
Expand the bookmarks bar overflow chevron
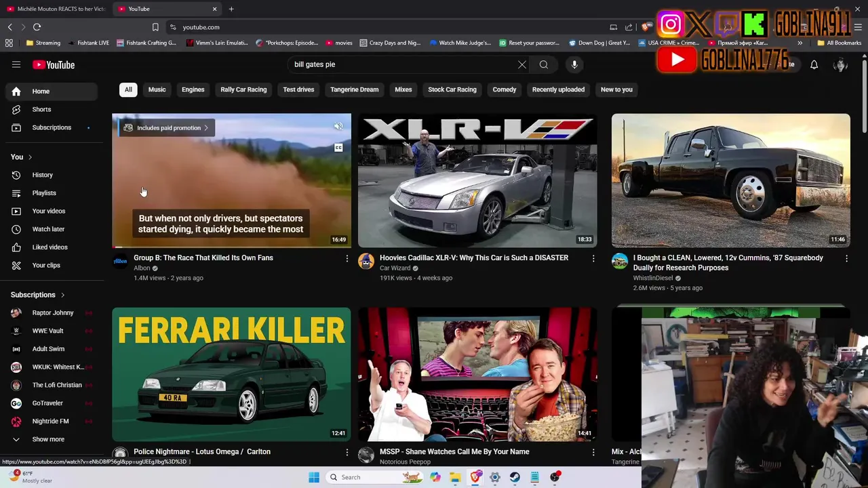(800, 43)
